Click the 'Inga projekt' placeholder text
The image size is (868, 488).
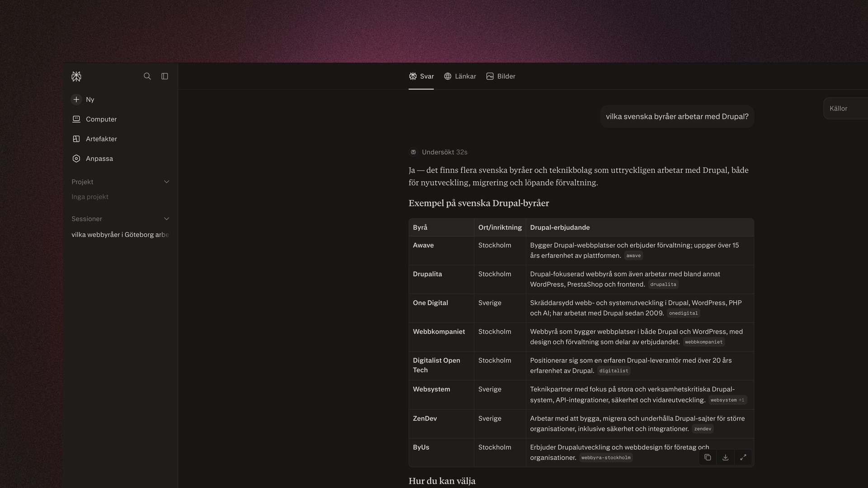point(90,197)
